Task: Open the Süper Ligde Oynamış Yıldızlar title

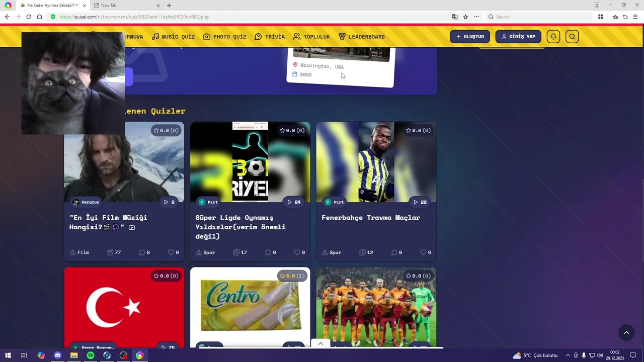Action: tap(240, 227)
